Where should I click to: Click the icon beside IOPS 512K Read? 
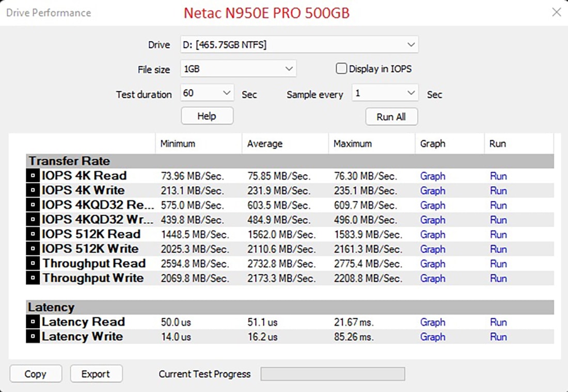(33, 234)
